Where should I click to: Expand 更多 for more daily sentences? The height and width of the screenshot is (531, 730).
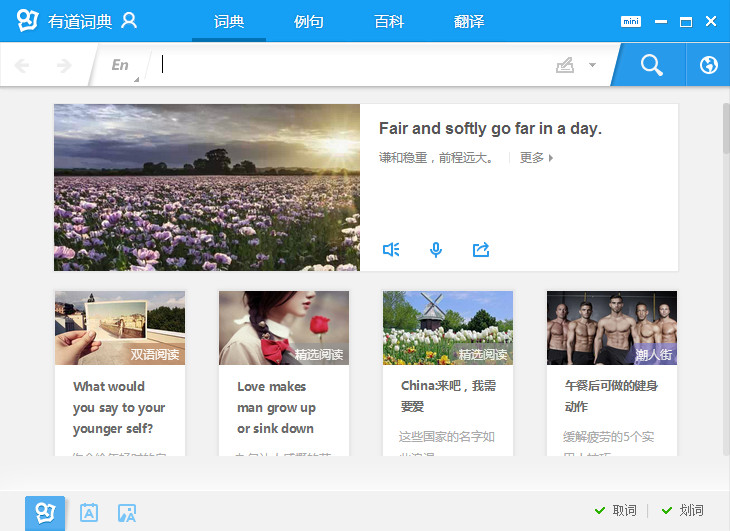(537, 158)
